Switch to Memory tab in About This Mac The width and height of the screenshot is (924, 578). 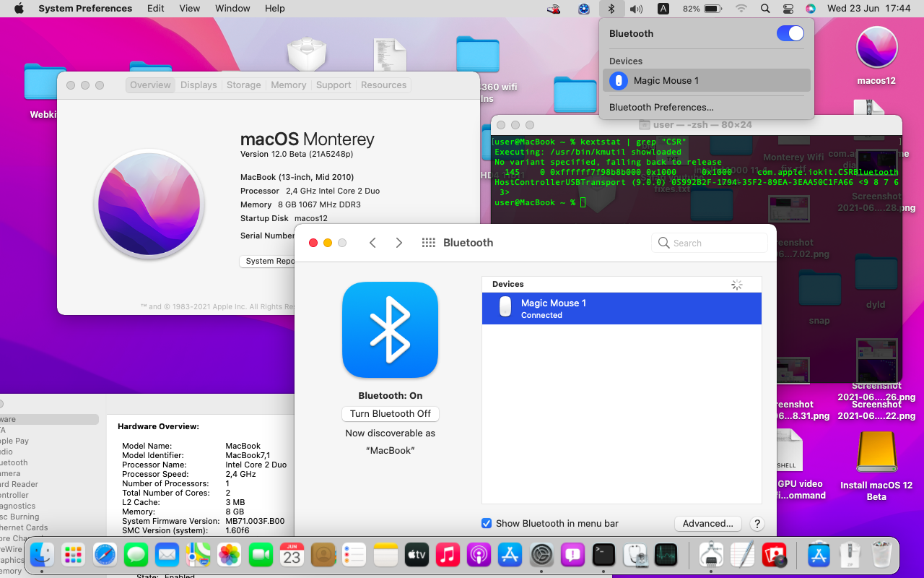289,85
